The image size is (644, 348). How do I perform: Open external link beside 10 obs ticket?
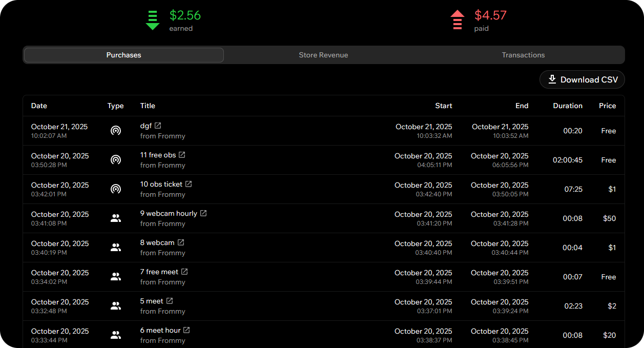click(x=189, y=184)
